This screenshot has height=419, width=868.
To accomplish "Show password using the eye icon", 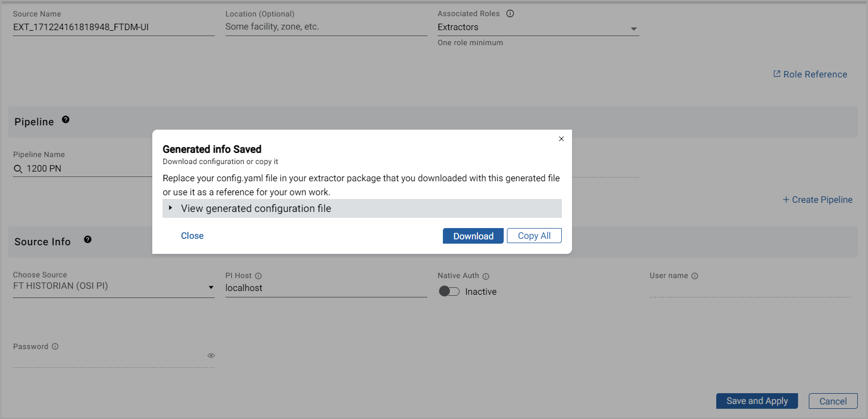I will point(211,356).
